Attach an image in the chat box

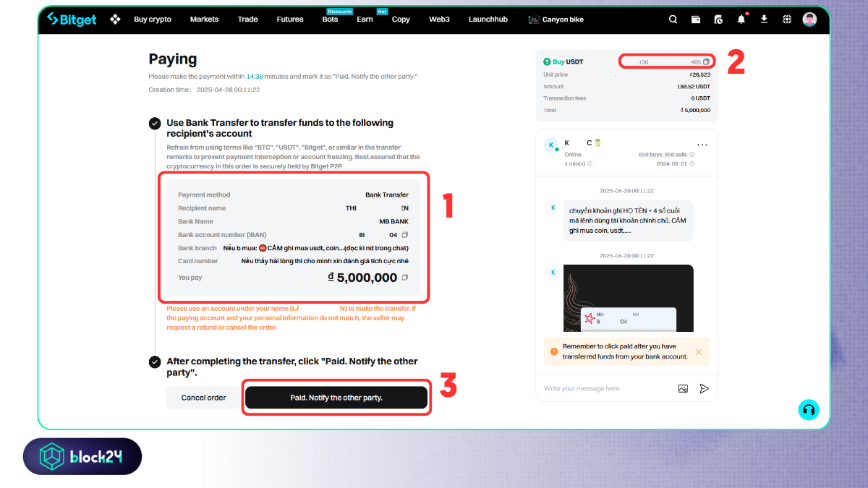(x=683, y=389)
